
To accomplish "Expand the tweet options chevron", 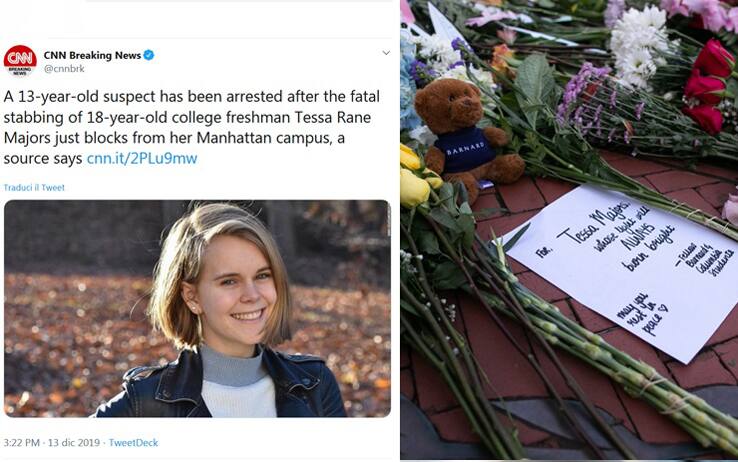I will (386, 53).
